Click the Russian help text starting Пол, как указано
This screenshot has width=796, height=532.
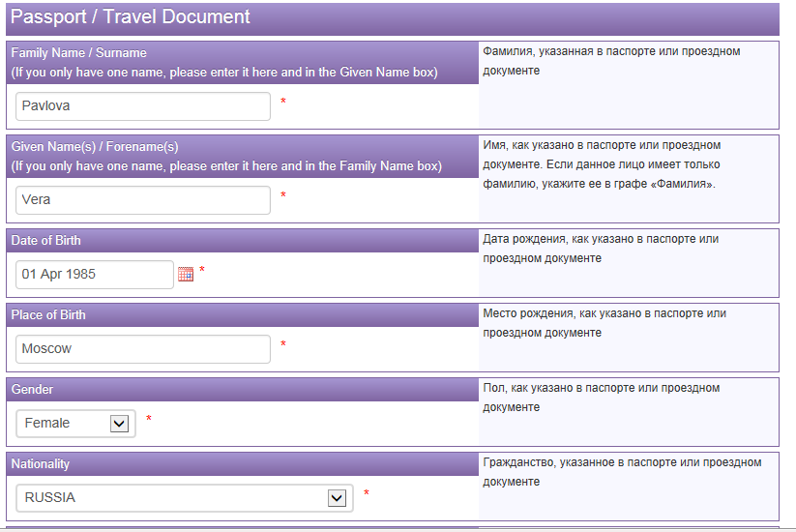[601, 398]
